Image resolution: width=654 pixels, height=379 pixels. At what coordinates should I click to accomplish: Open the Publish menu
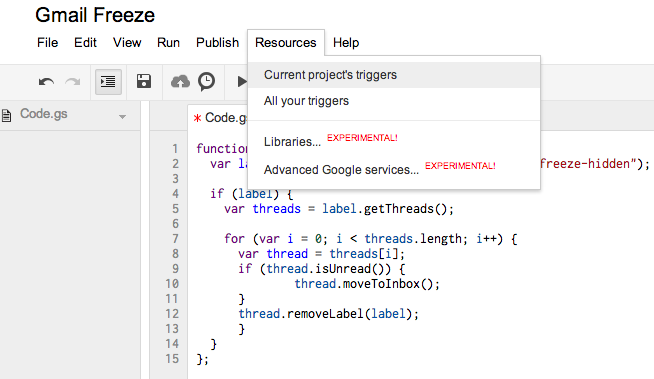[x=218, y=43]
